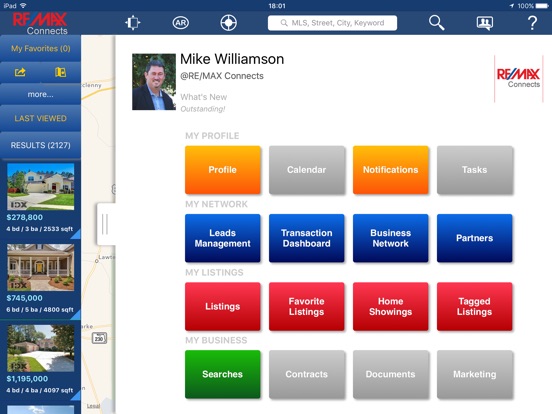Viewport: 552px width, 414px height.
Task: Open the agent chat contacts icon
Action: 485,23
